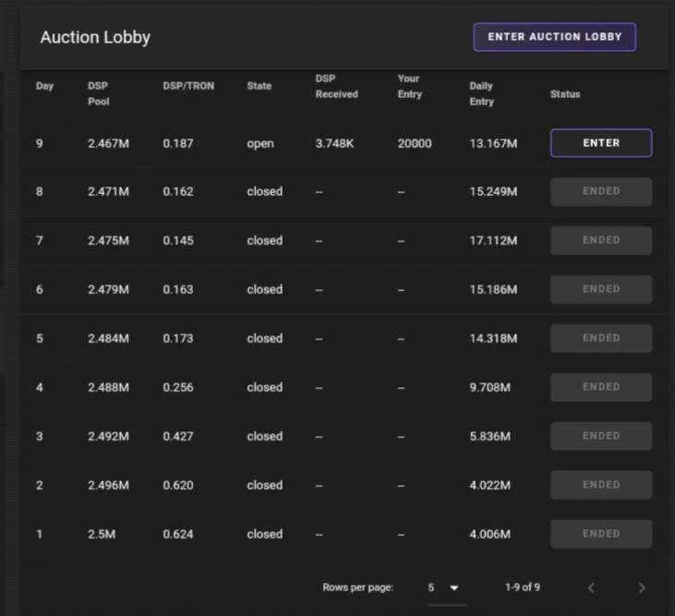
Task: Click the 1-9 of 9 pagination text
Action: pyautogui.click(x=523, y=587)
